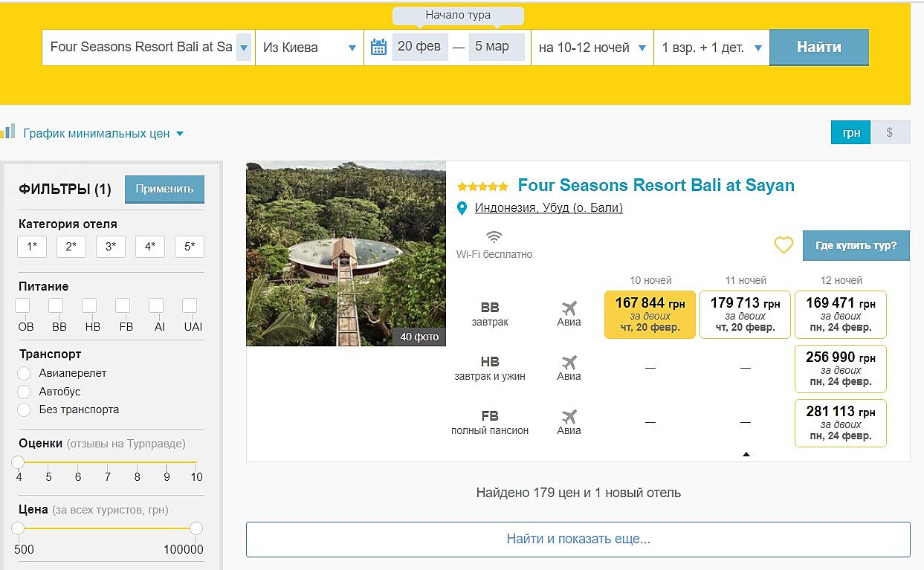Open the Four Seasons Resort Bali at Sayan link
The width and height of the screenshot is (924, 570).
point(656,185)
